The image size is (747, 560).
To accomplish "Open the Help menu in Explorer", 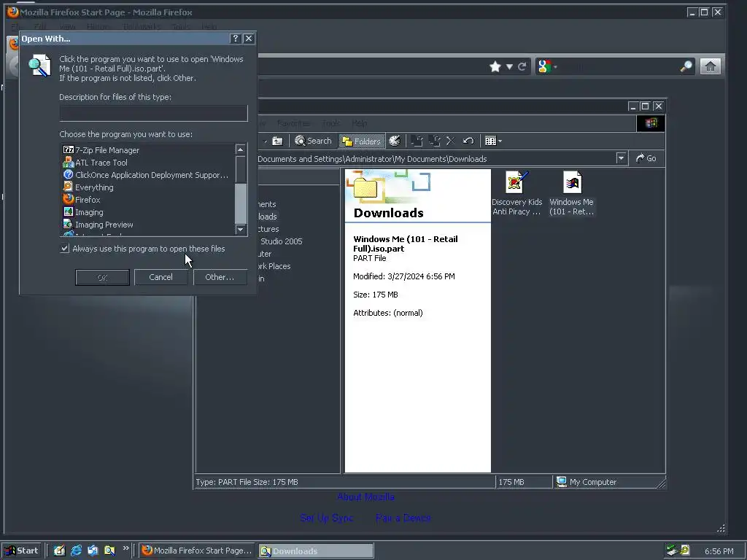I will tap(359, 123).
